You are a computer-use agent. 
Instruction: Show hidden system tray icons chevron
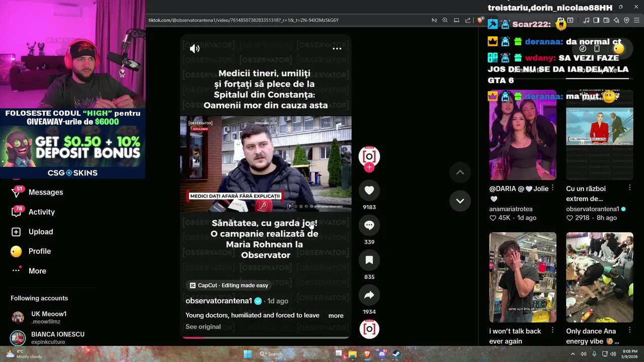(x=573, y=354)
